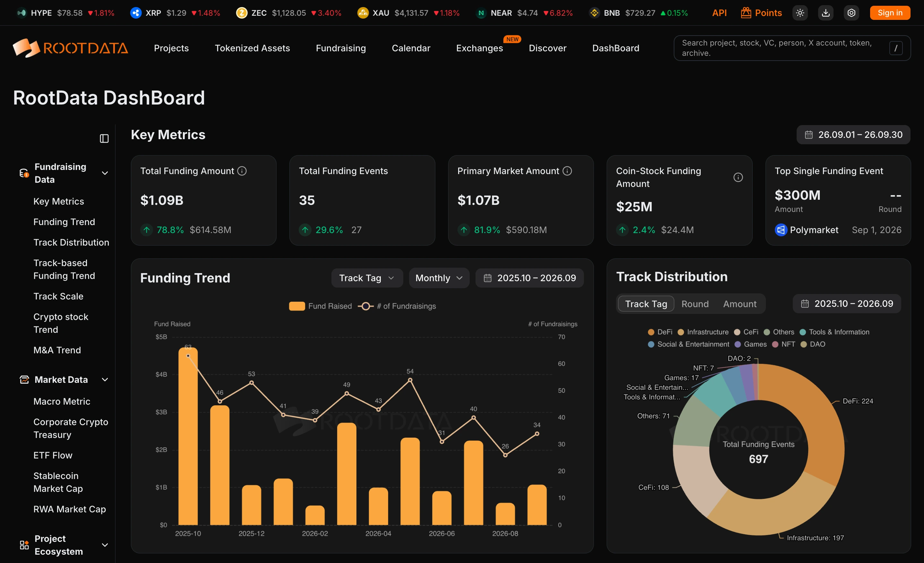Collapse the Market Data section chevron
Viewport: 924px width, 563px height.
coord(105,380)
